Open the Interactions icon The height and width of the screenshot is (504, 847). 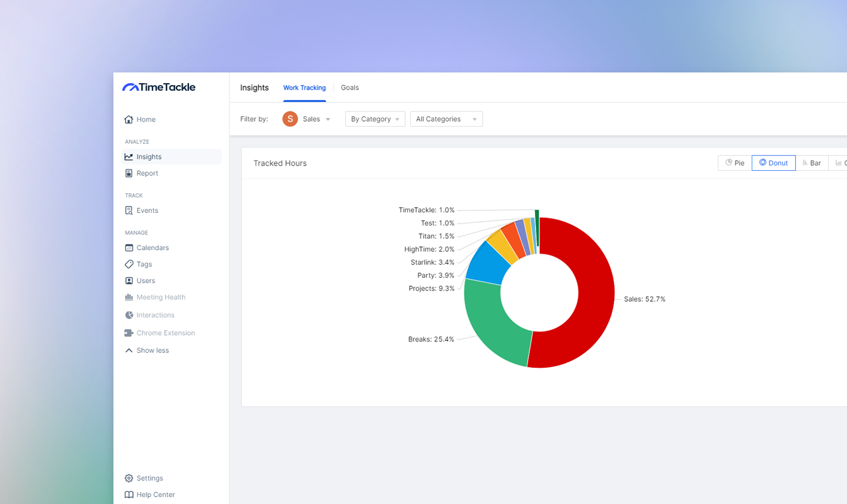129,315
